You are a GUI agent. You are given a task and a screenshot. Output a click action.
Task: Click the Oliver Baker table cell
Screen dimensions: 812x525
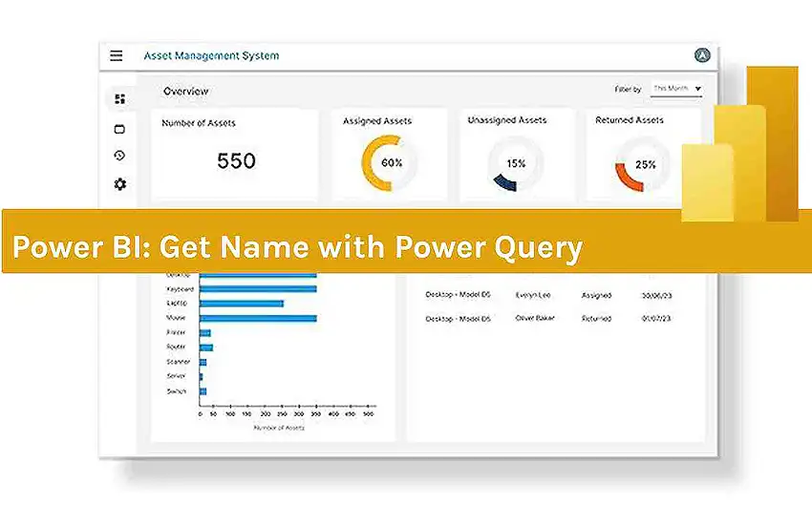tap(535, 318)
